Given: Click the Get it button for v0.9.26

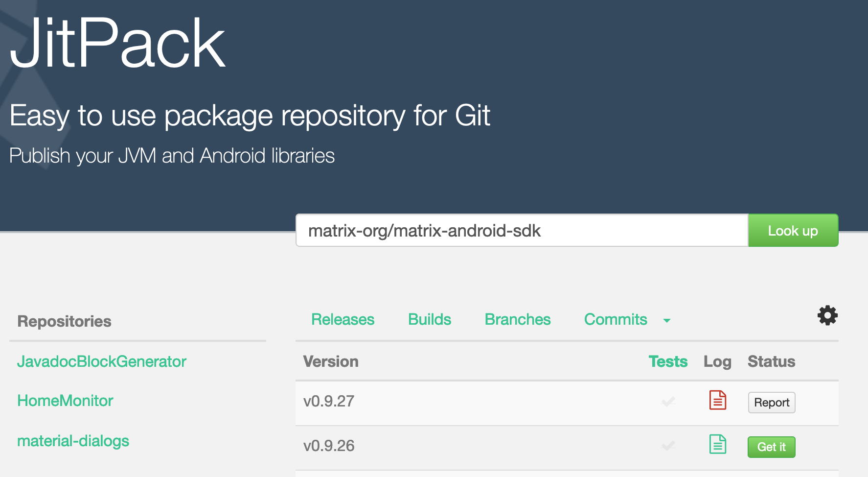Looking at the screenshot, I should 771,447.
